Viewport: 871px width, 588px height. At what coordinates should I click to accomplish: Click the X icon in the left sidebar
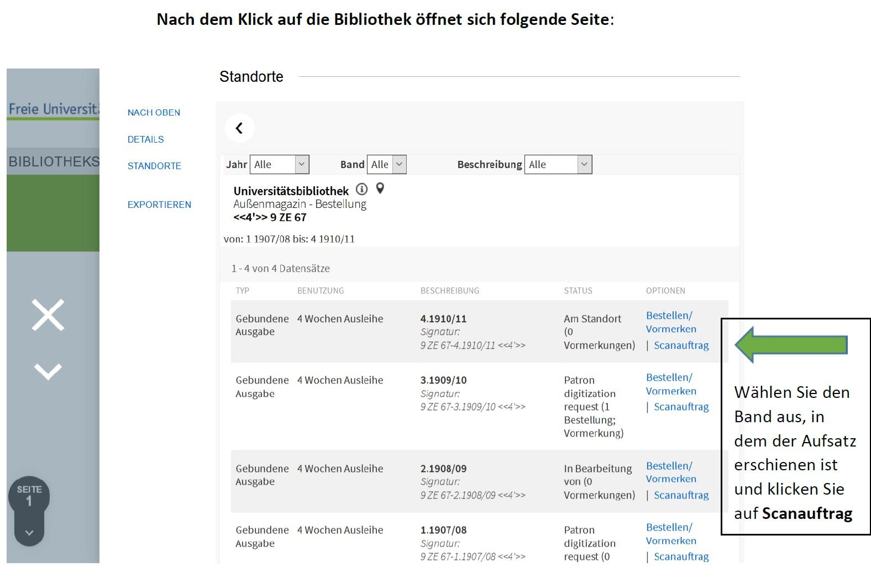(x=48, y=315)
